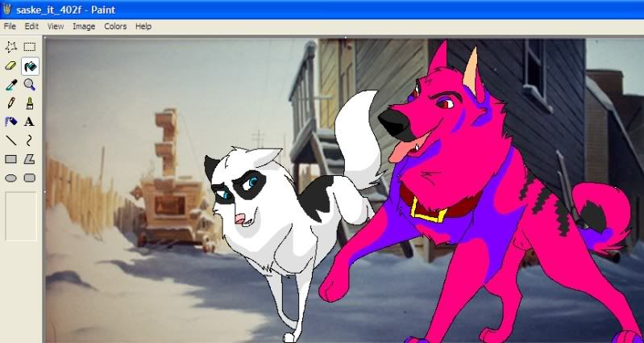Screen dimensions: 644x343
Task: Select the Brush tool
Action: coord(30,103)
